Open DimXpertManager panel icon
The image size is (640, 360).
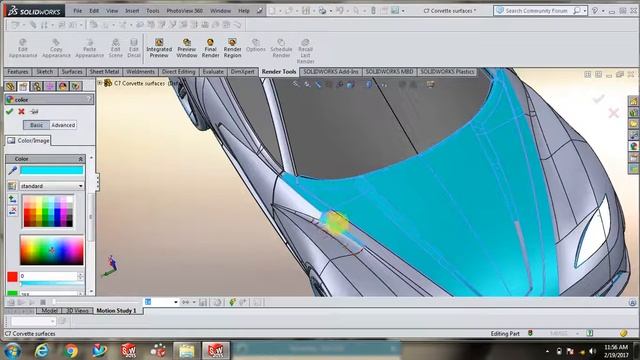coord(49,86)
